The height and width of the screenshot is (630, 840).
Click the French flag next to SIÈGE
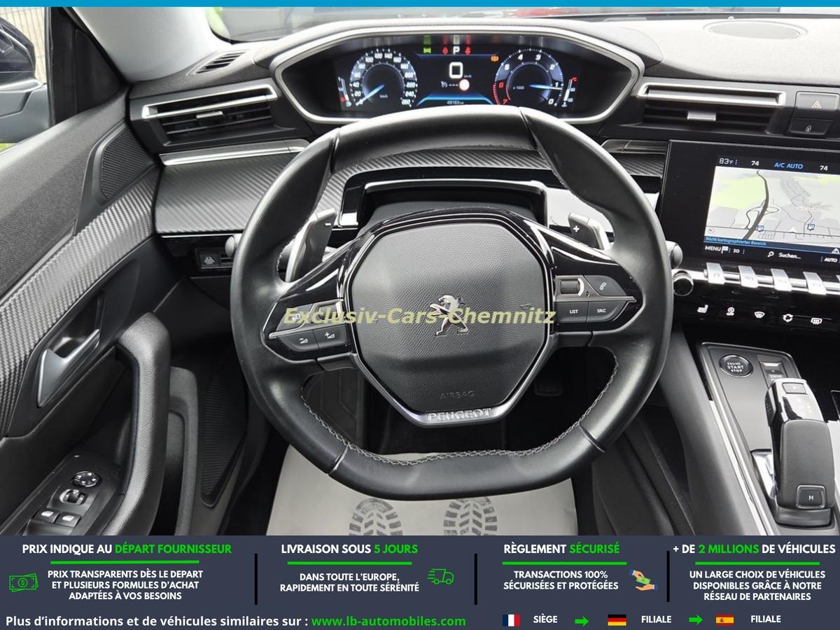click(x=511, y=620)
